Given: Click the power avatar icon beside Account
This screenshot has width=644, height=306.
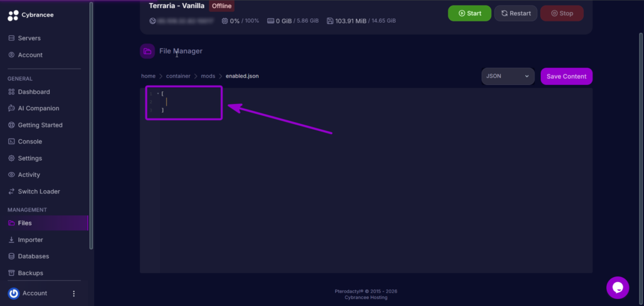Looking at the screenshot, I should coord(14,293).
